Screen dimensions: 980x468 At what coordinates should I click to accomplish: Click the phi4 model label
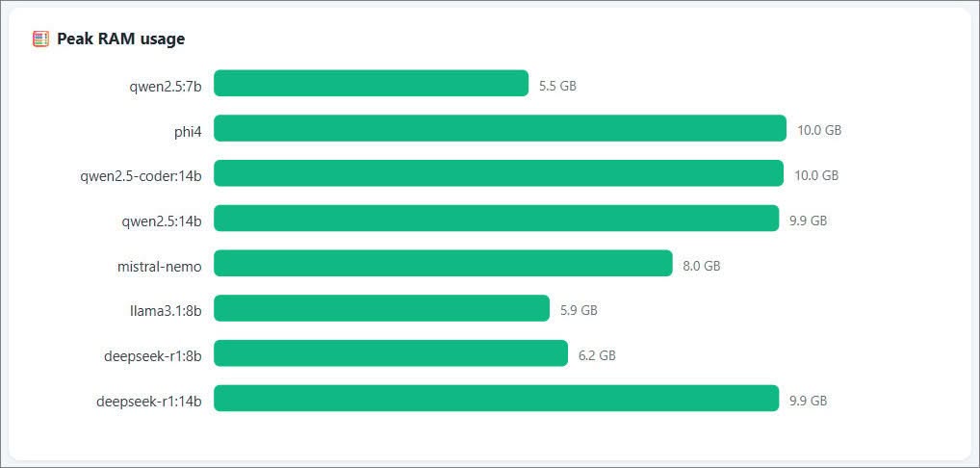tap(188, 131)
